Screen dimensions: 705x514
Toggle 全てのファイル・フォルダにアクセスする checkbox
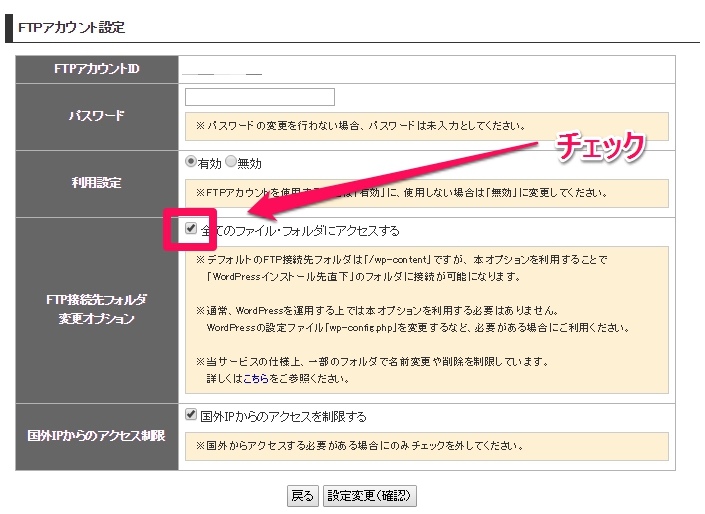[191, 228]
